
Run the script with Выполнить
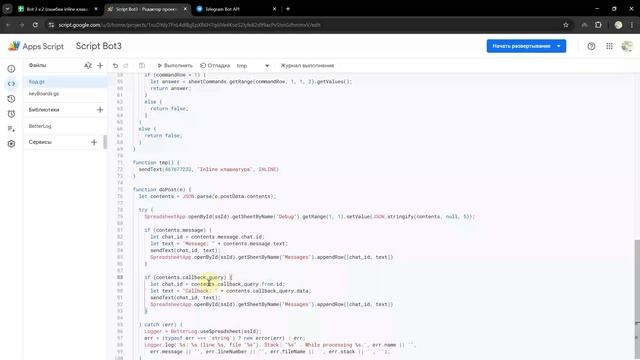click(x=175, y=65)
